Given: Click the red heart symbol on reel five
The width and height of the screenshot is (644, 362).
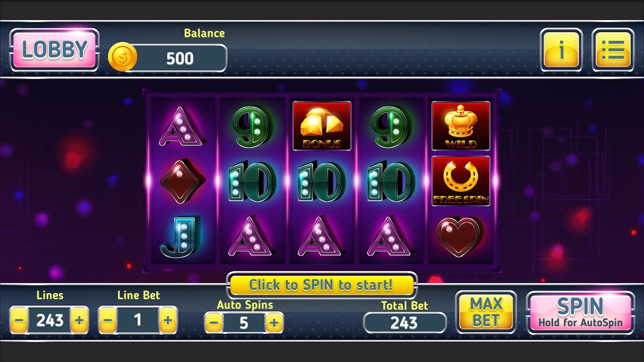Looking at the screenshot, I should (x=461, y=236).
